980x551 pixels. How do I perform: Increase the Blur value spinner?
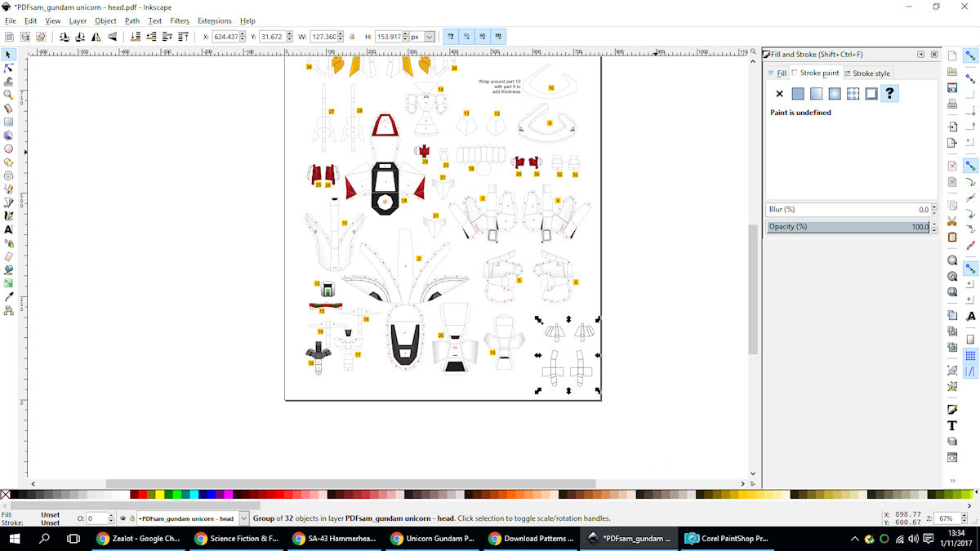pyautogui.click(x=933, y=207)
